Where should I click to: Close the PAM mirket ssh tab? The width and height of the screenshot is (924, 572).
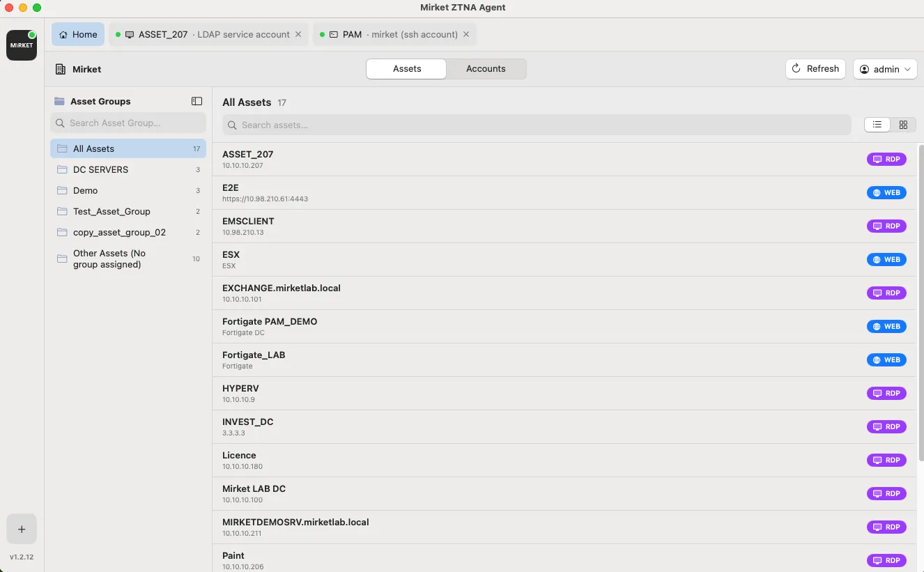click(466, 34)
